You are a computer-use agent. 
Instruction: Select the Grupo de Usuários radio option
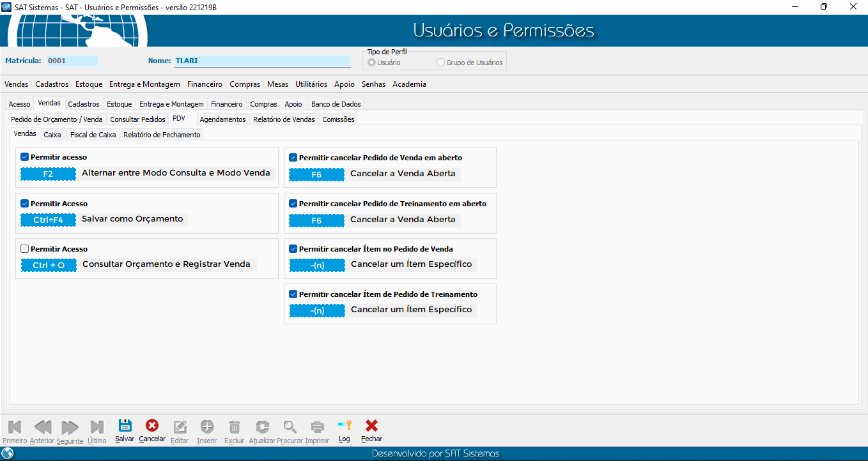(440, 63)
